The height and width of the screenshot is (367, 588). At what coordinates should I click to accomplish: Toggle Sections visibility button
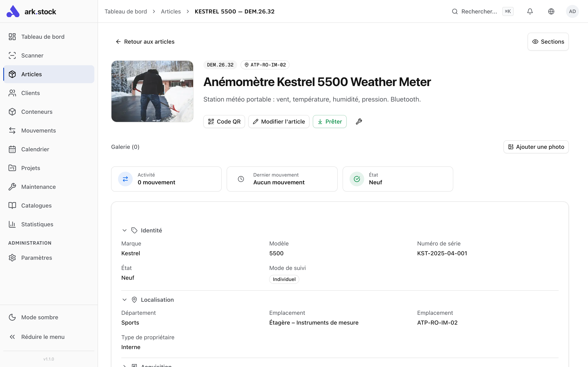click(548, 42)
